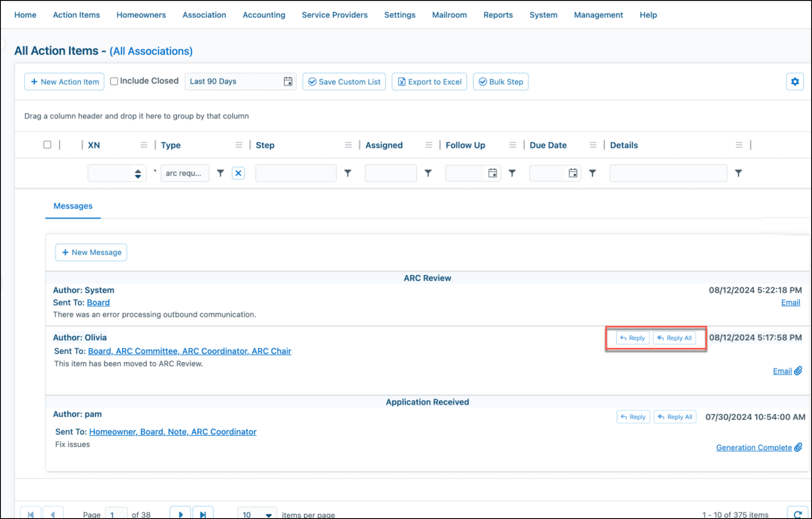Clear the Type filter using the X icon
812x519 pixels.
click(x=238, y=173)
